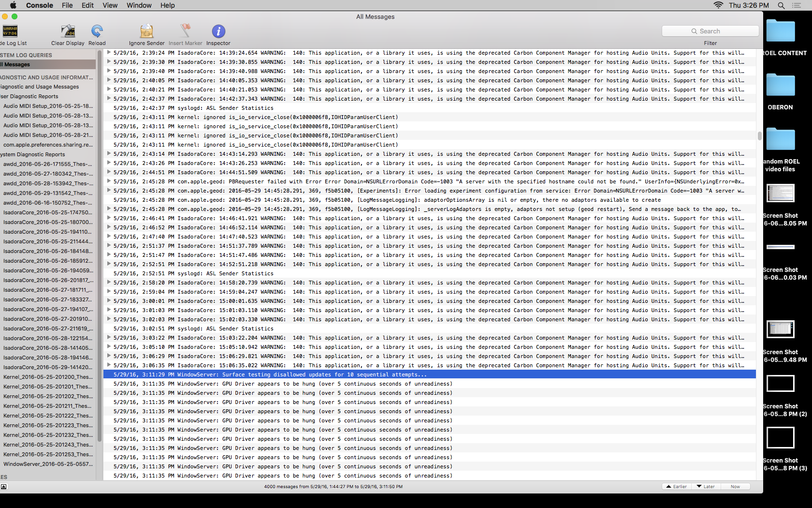The width and height of the screenshot is (812, 508).
Task: Expand the 2:40:05 PM IsadoraCore message
Action: click(109, 80)
